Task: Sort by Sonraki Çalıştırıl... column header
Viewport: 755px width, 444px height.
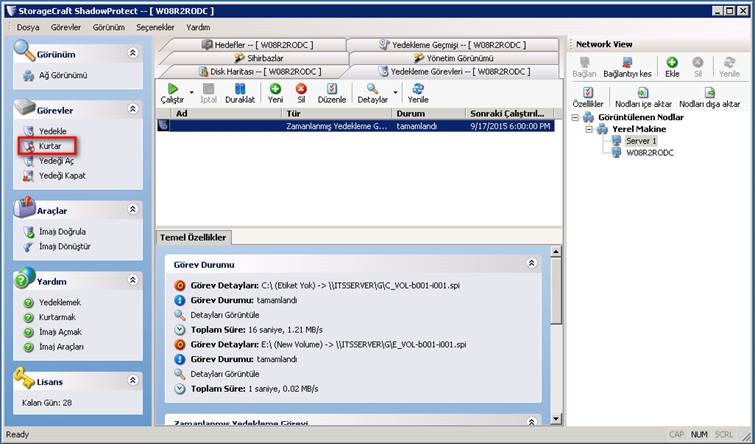Action: click(x=509, y=114)
